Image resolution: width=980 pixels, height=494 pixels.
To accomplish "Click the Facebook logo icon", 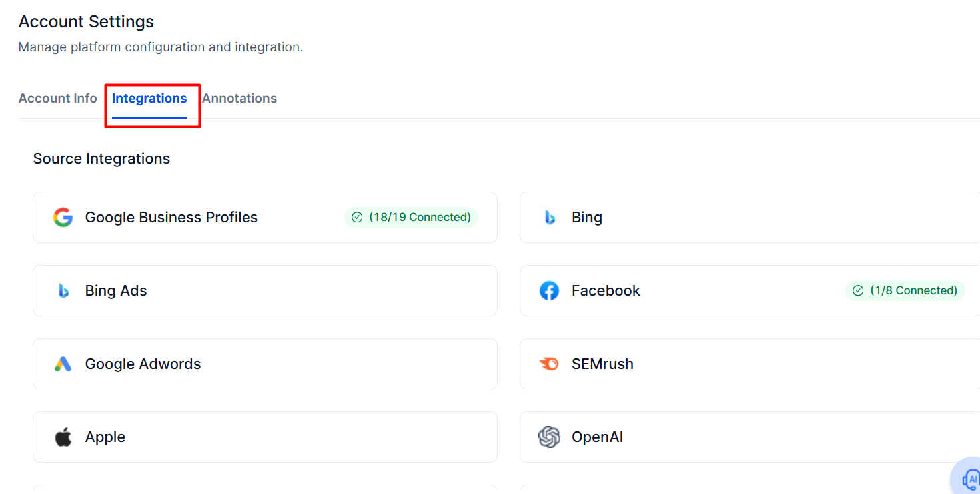I will (549, 291).
